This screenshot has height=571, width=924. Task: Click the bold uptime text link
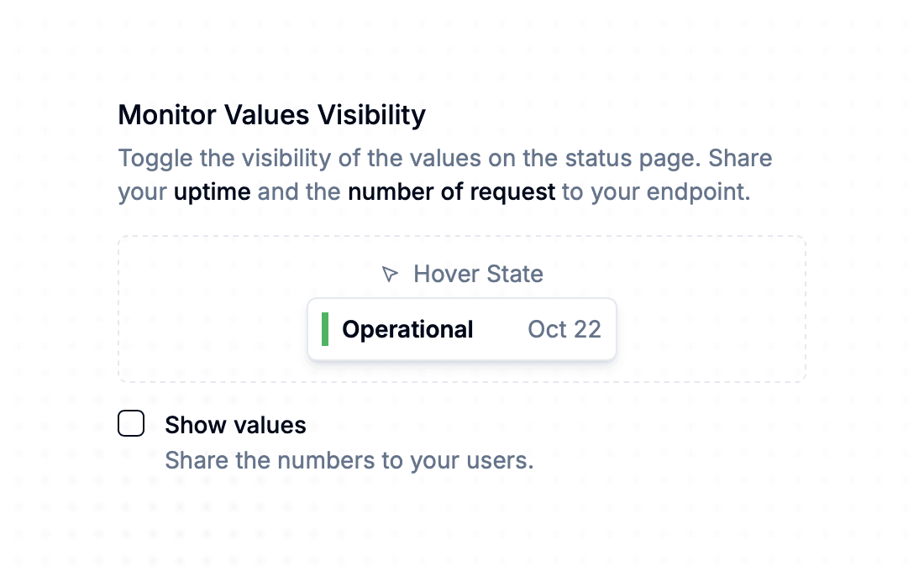click(211, 191)
